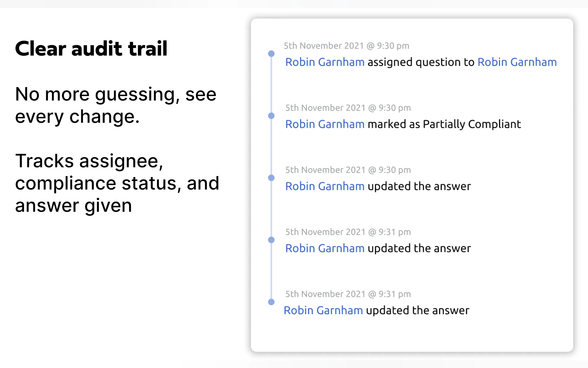Open Robin Garnham link in the final audit entry
588x368 pixels.
323,310
